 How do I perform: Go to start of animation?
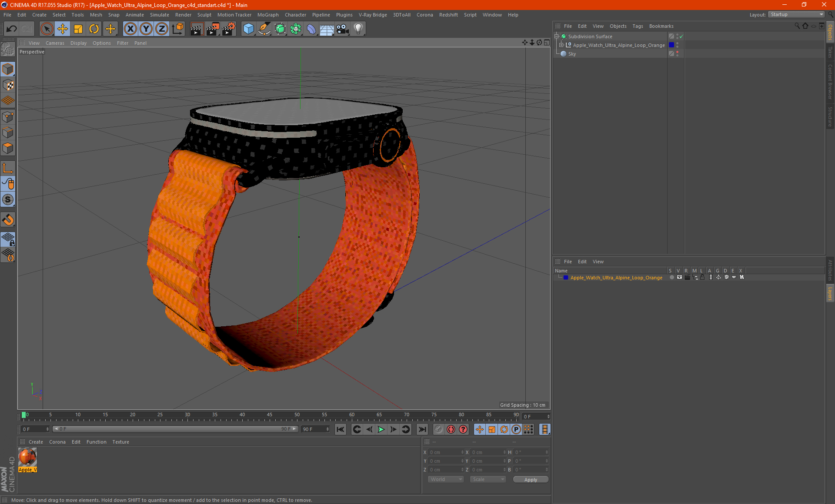(341, 429)
